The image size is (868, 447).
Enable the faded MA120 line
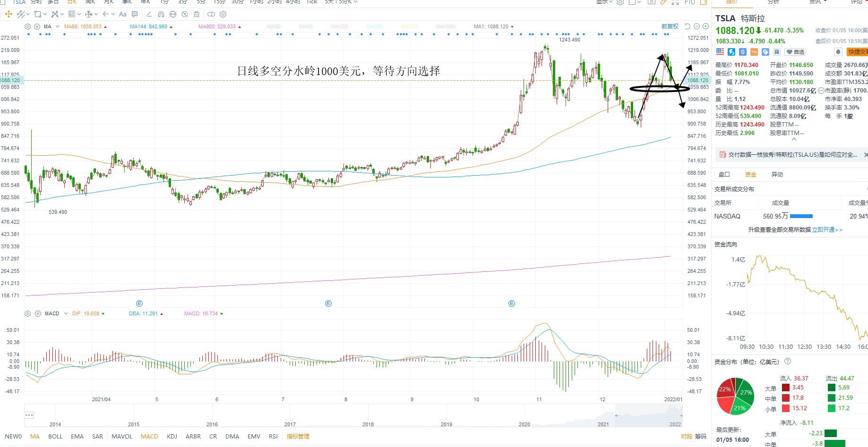click(340, 26)
